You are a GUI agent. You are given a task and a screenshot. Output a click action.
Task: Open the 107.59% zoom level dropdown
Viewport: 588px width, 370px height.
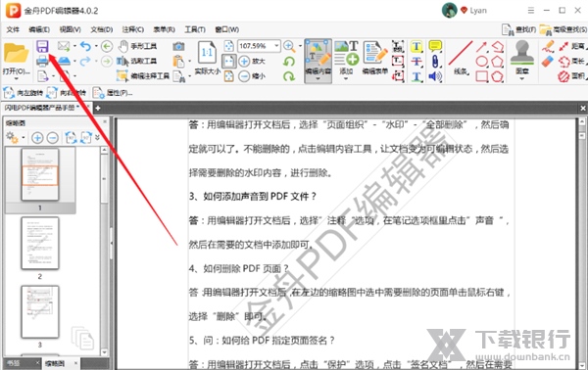pos(276,46)
